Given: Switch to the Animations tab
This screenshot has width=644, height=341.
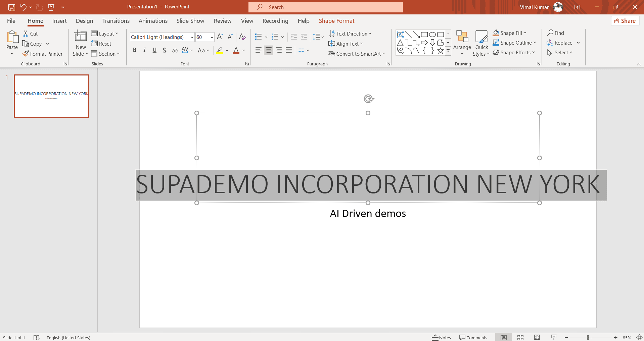Looking at the screenshot, I should pos(153,21).
